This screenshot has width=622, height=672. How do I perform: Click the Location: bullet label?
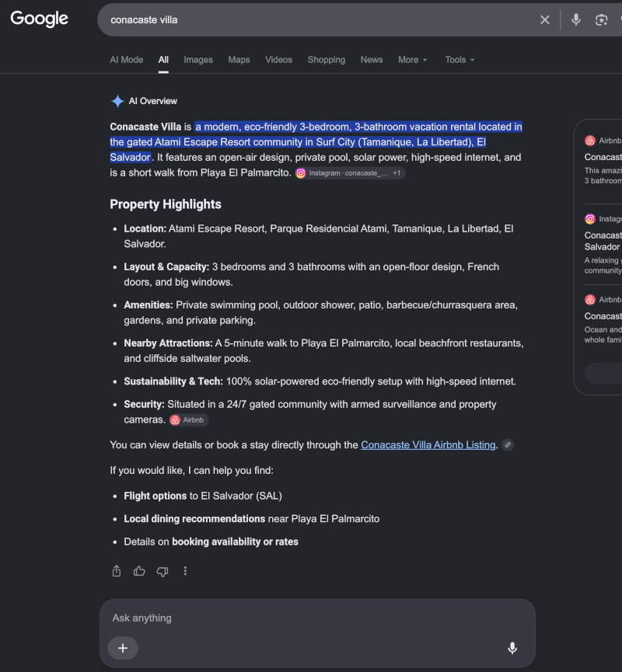(145, 229)
